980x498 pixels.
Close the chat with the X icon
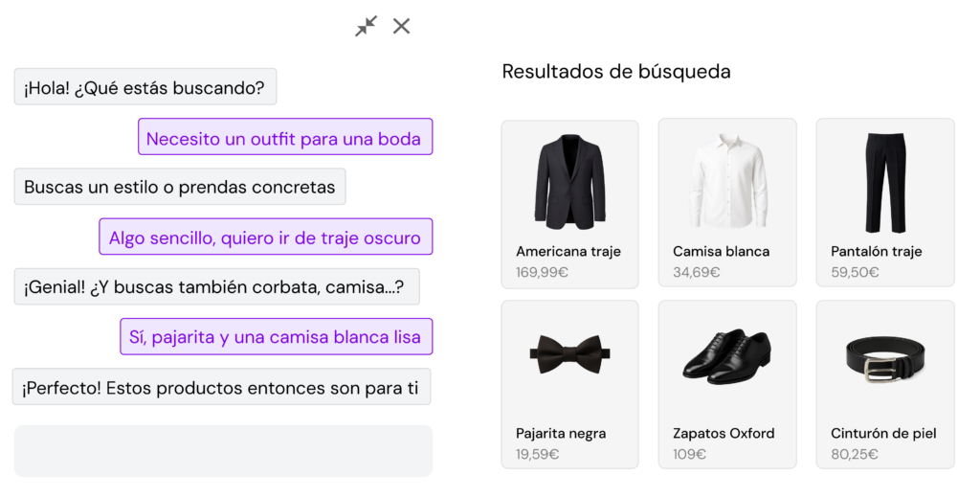pyautogui.click(x=402, y=26)
